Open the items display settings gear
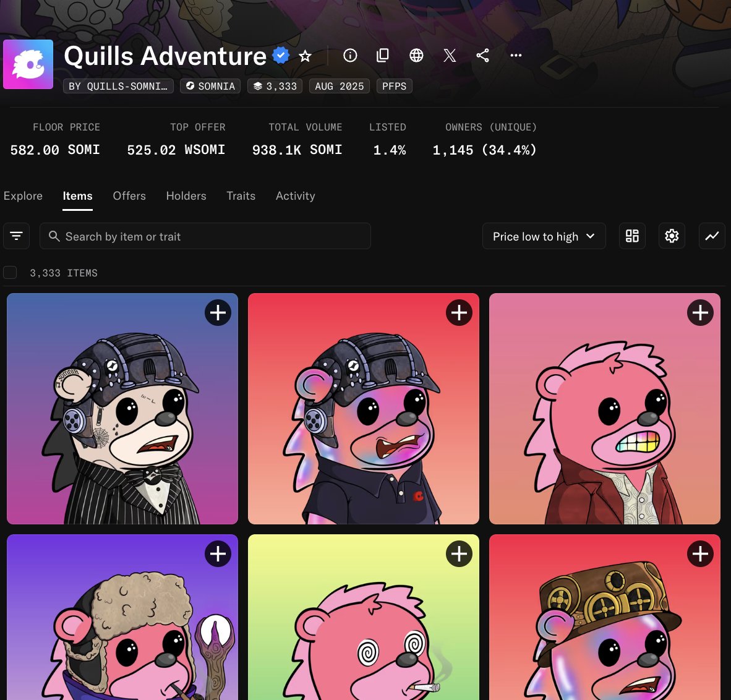This screenshot has height=700, width=731. (672, 236)
